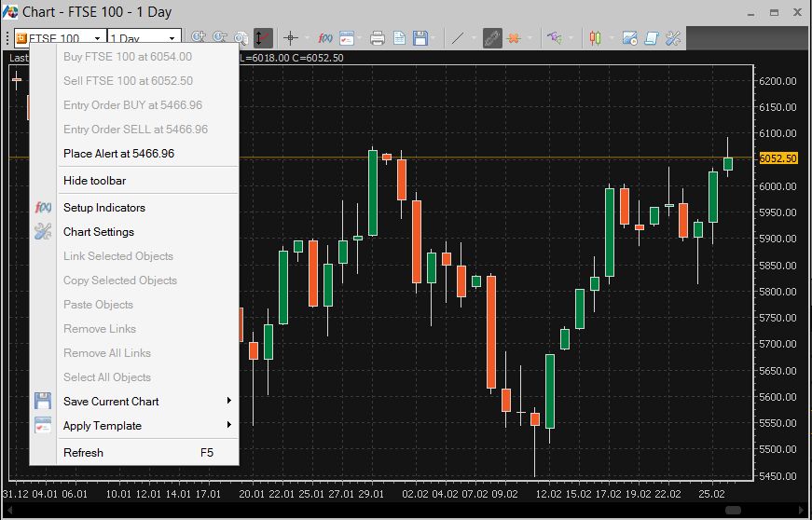The height and width of the screenshot is (520, 812).
Task: Click the chart image snapshot icon
Action: tap(629, 38)
